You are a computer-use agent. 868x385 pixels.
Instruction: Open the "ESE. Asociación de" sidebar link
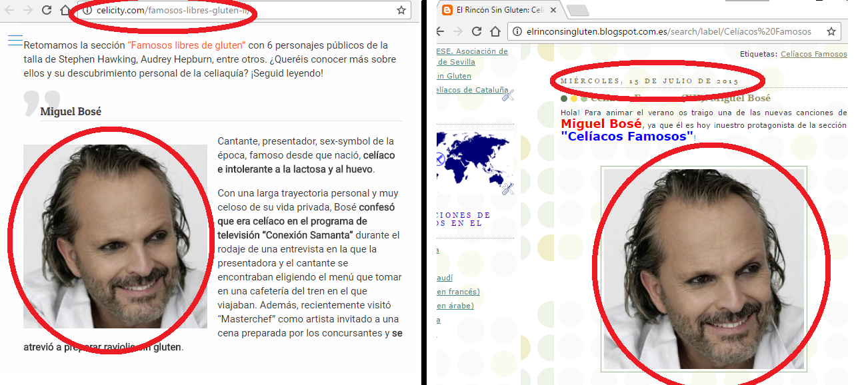[473, 51]
